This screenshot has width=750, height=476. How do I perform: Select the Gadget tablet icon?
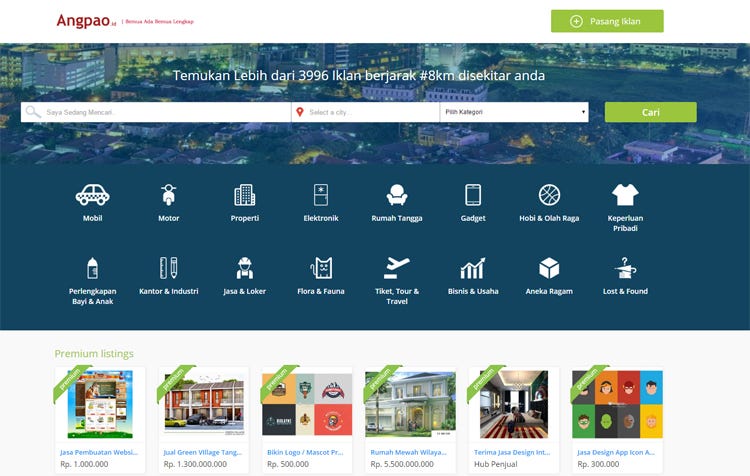coord(473,195)
